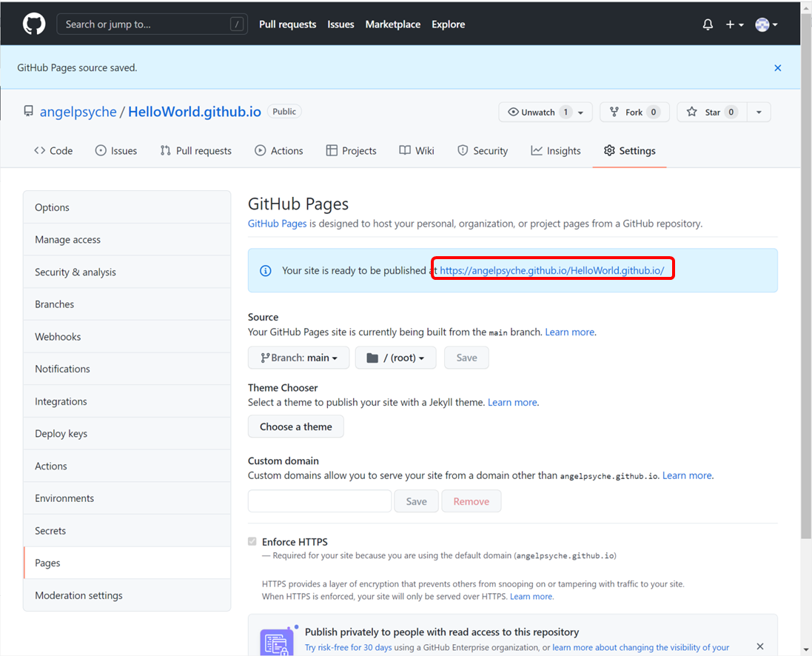Viewport: 812px width, 656px height.
Task: Open the angelpsyche owner link
Action: 78,112
